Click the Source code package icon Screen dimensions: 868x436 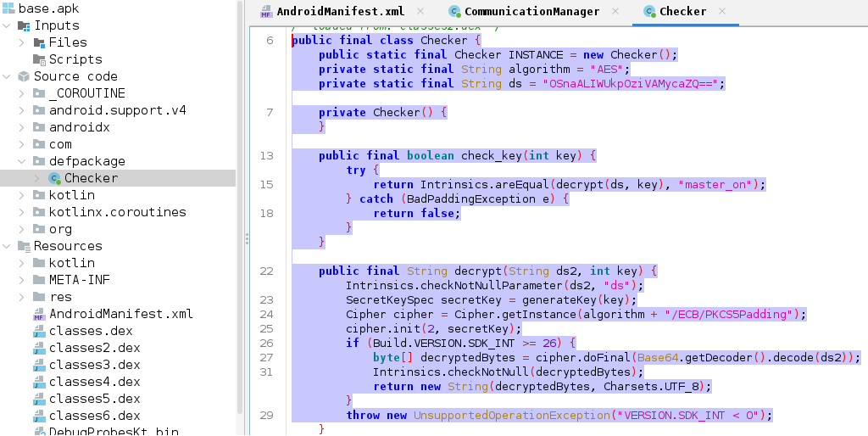(x=24, y=76)
